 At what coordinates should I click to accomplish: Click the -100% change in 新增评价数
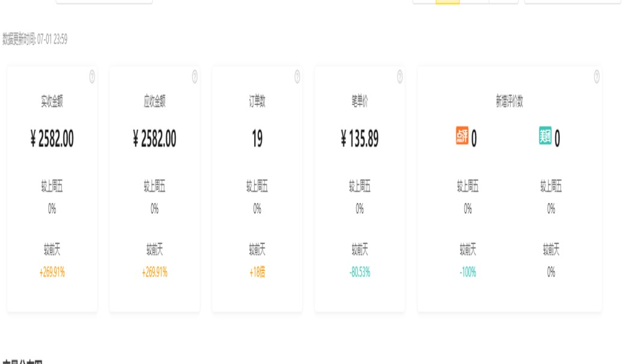468,273
